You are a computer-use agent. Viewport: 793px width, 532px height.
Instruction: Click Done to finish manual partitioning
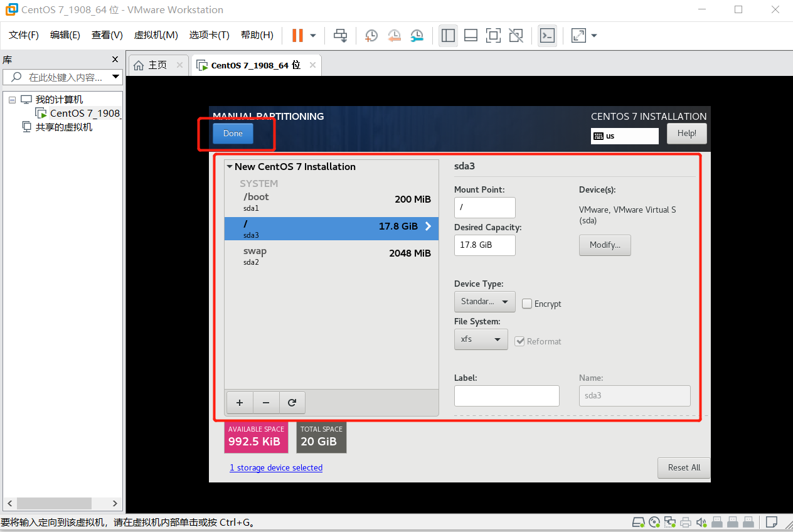tap(233, 134)
